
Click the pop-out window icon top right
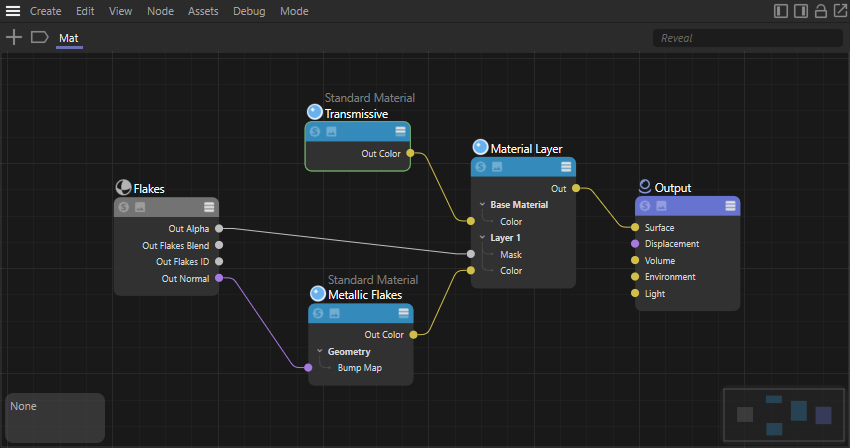point(838,11)
